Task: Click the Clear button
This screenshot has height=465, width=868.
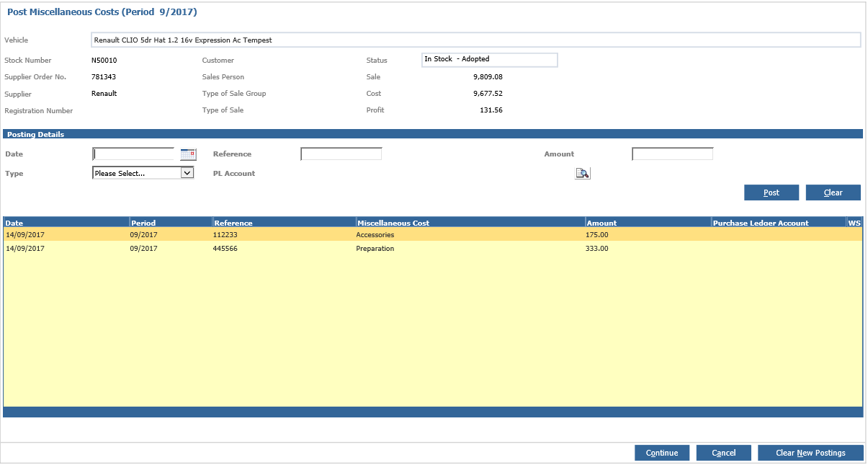Action: coord(833,192)
